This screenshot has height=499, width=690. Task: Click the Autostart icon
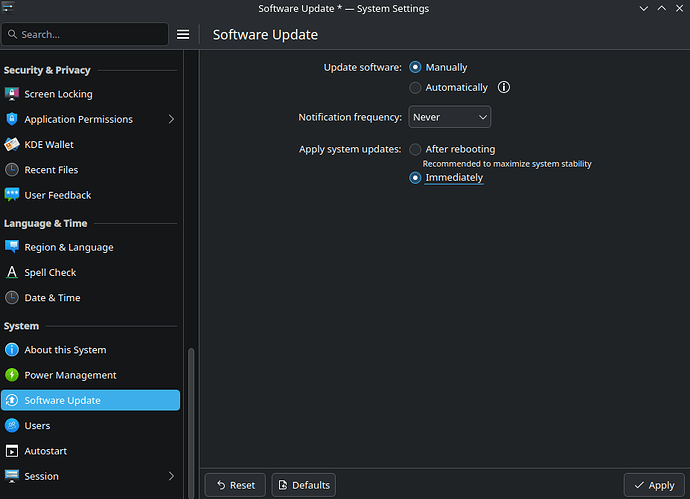[12, 451]
